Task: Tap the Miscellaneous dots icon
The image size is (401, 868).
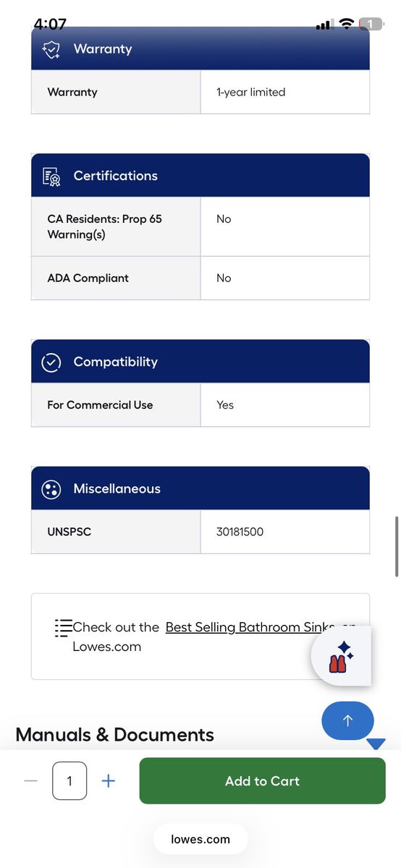Action: click(51, 489)
